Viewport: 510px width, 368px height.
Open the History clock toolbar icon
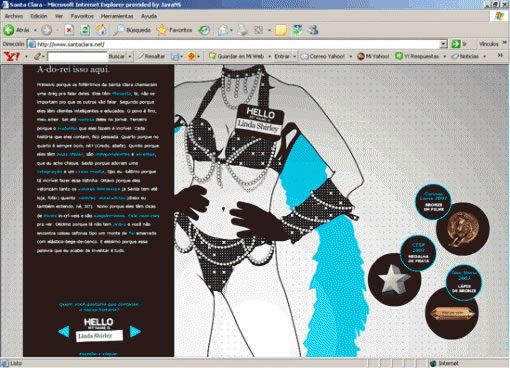(204, 30)
